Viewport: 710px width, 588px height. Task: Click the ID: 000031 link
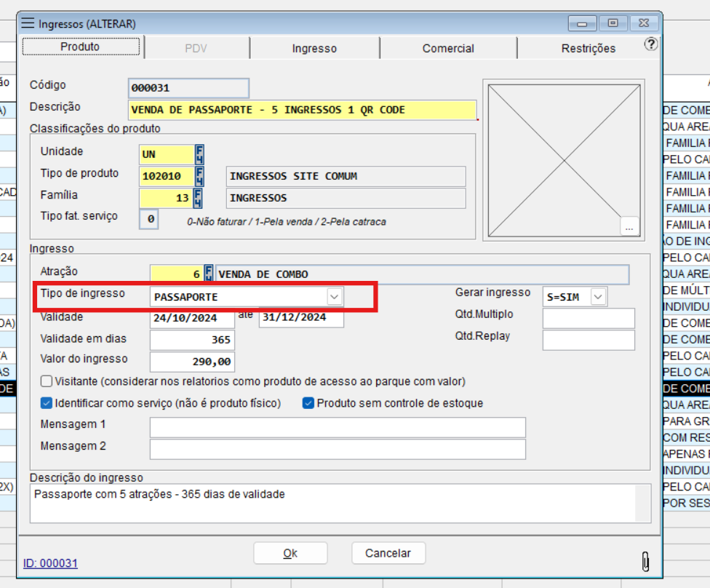(x=50, y=563)
